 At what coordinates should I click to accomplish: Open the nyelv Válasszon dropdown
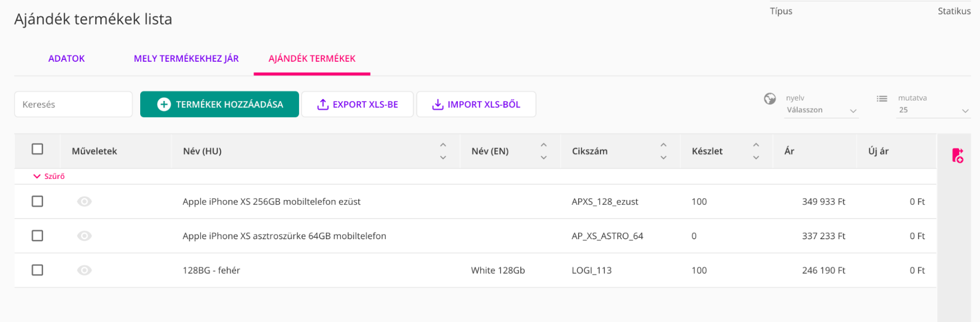tap(821, 110)
